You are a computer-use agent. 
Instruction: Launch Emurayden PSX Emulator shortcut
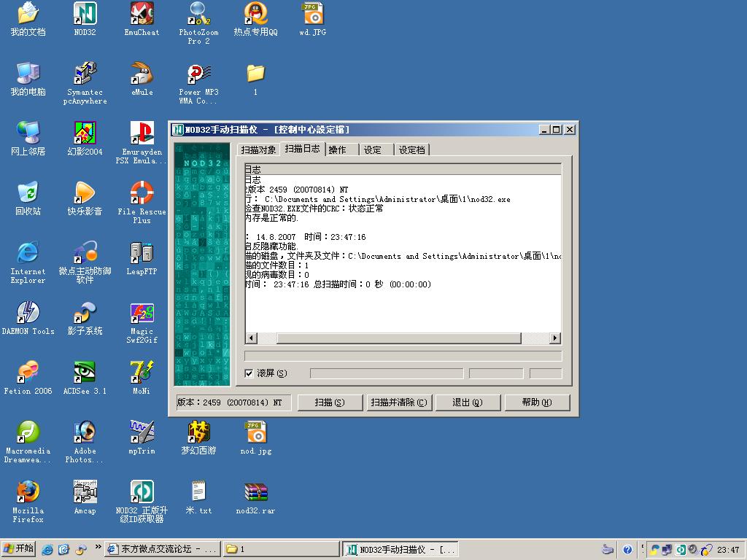pyautogui.click(x=142, y=142)
